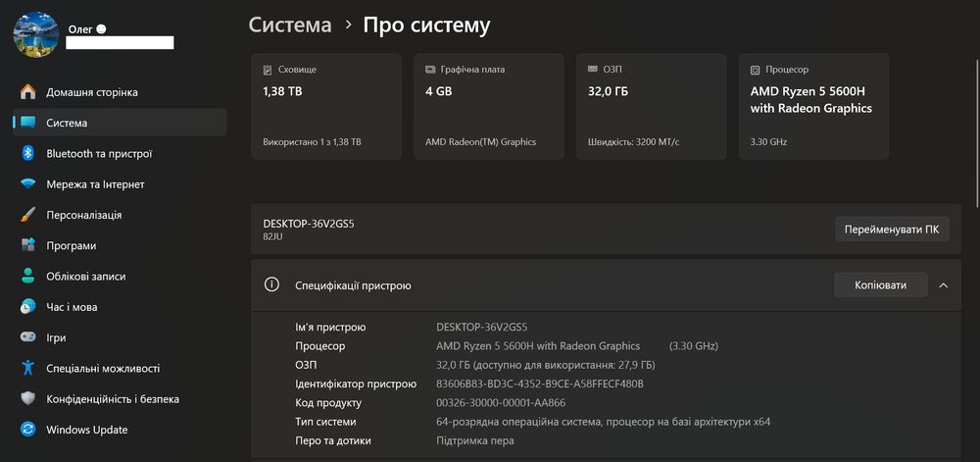
Task: Click the RAM icon in ОЗП card
Action: [593, 70]
